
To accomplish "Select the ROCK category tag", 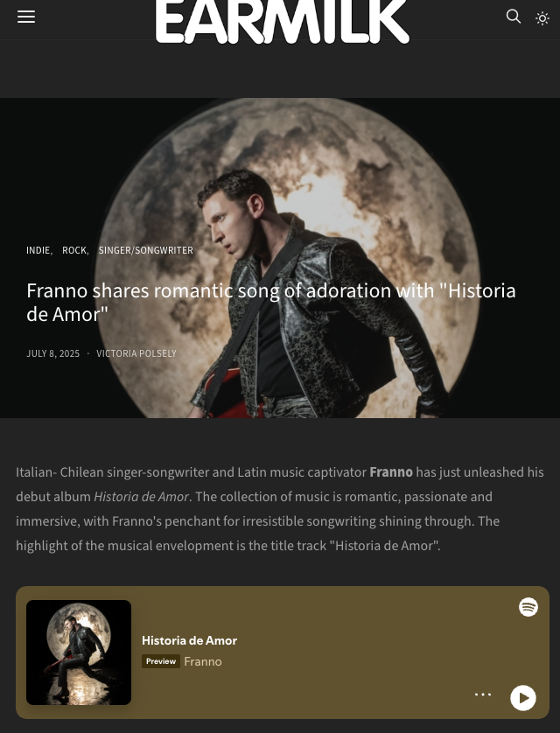I will pos(74,250).
